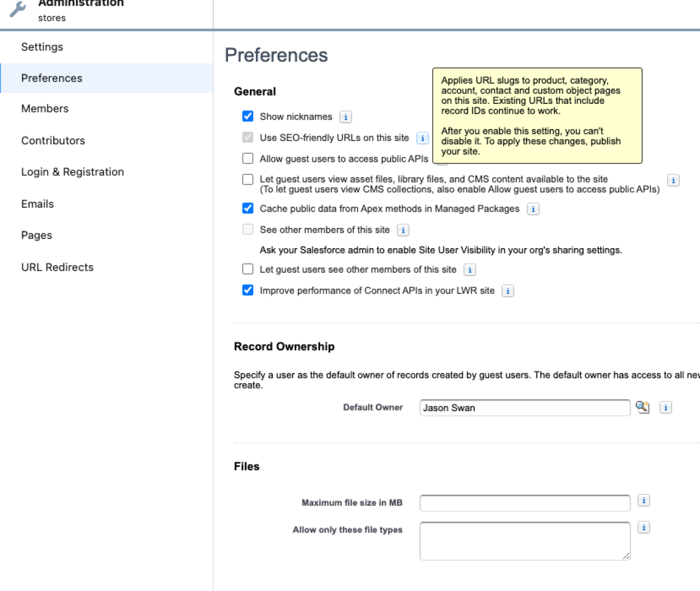Click the 'stores' site name text

(52, 18)
